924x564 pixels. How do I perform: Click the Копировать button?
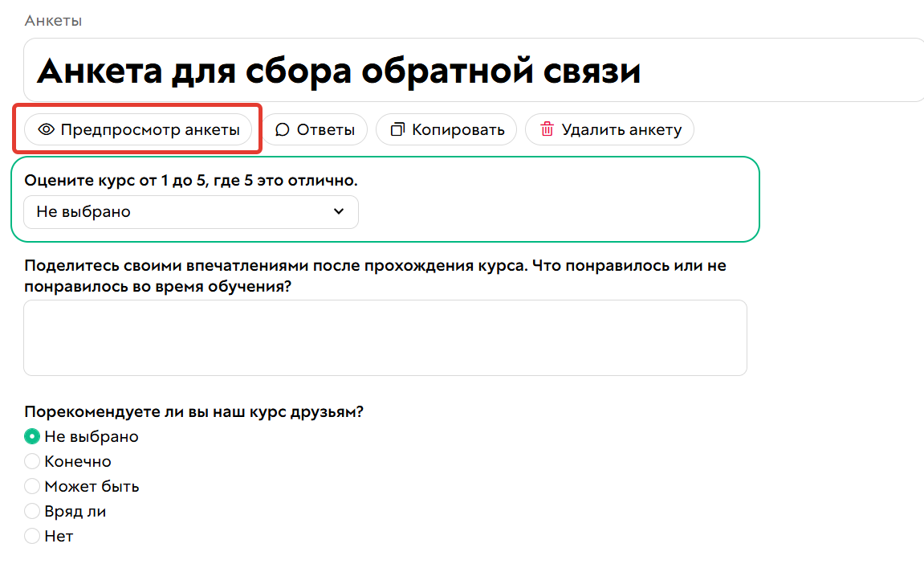pyautogui.click(x=446, y=129)
